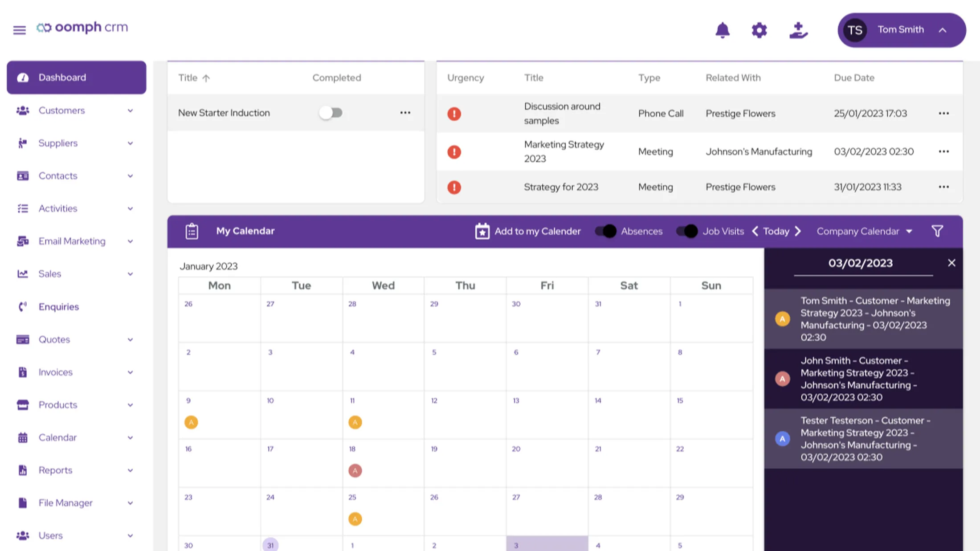This screenshot has width=980, height=551.
Task: Sort activities by Urgency header
Action: [x=465, y=78]
